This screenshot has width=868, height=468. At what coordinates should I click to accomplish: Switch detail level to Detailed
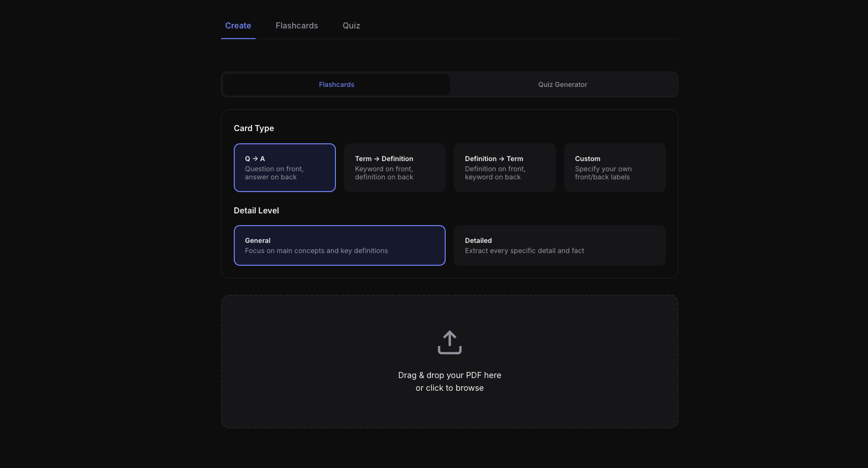pos(559,245)
